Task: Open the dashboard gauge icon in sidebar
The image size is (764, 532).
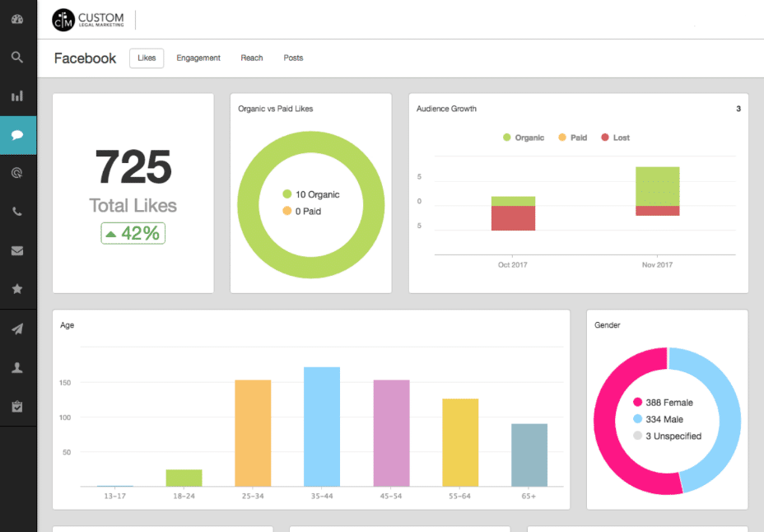Action: (x=17, y=20)
